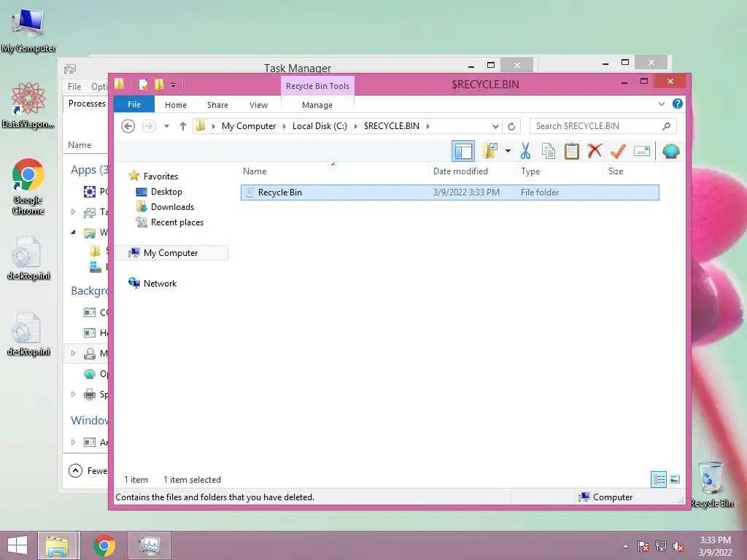Viewport: 747px width, 560px height.
Task: Open the Start button on the taskbar
Action: click(18, 545)
